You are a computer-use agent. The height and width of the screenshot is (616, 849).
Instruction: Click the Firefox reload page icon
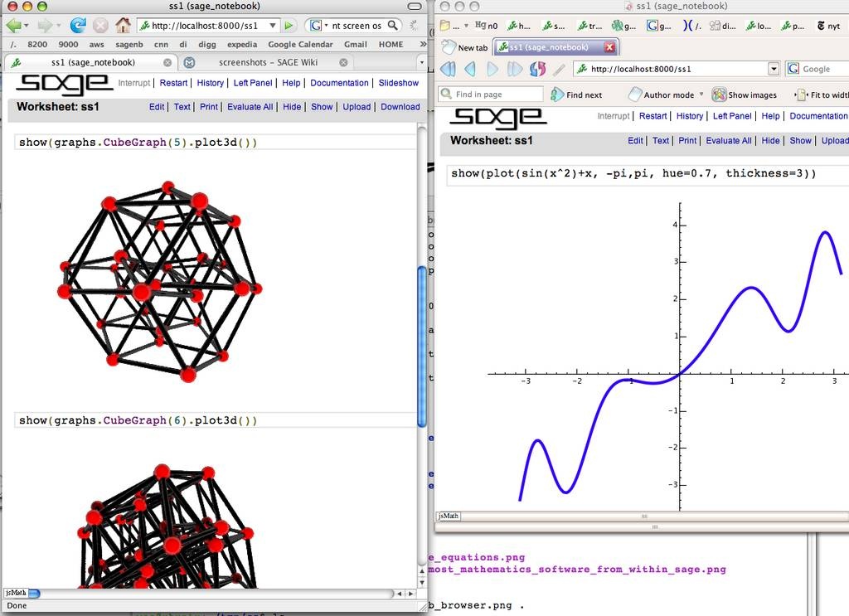[x=78, y=26]
